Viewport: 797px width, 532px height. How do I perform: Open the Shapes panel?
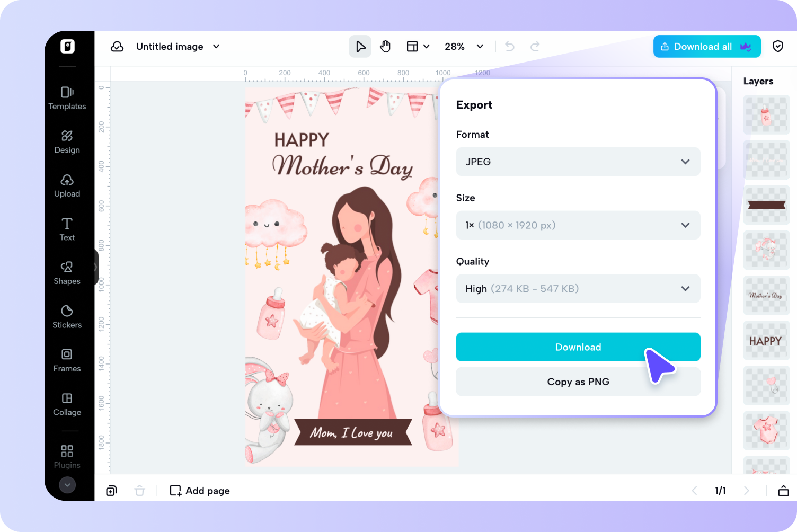point(67,273)
